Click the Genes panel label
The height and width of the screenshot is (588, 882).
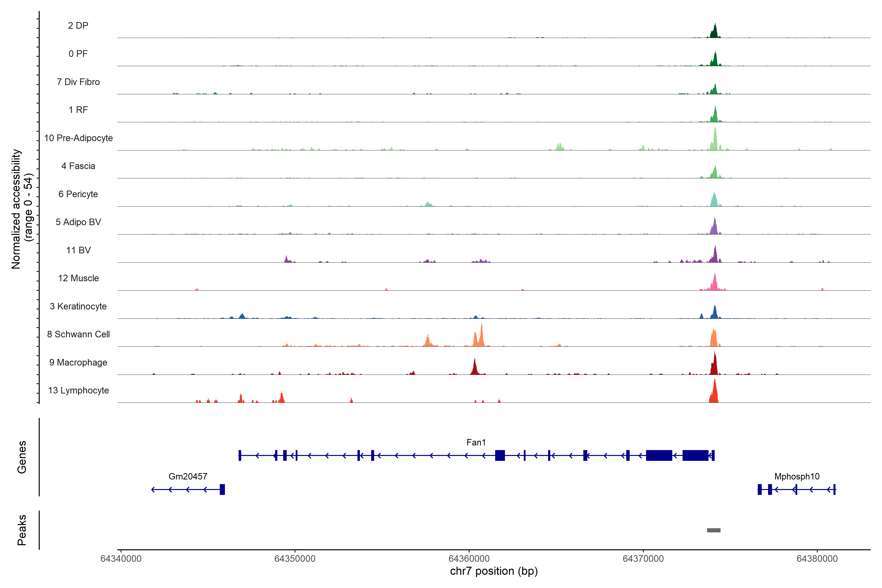point(22,457)
